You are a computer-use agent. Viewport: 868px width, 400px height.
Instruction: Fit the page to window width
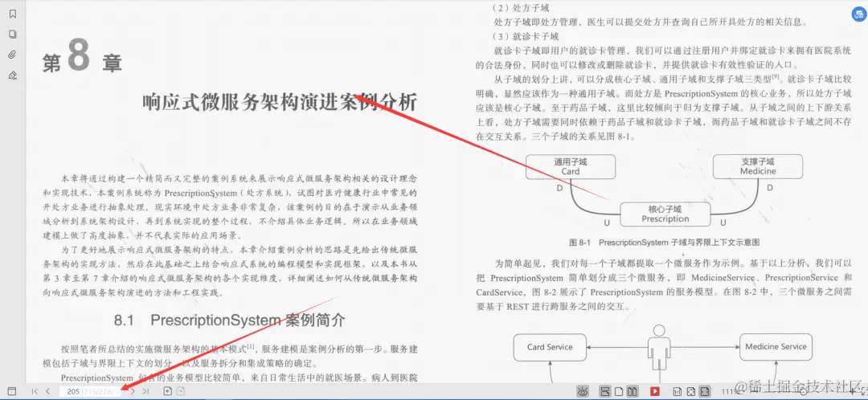[x=705, y=391]
